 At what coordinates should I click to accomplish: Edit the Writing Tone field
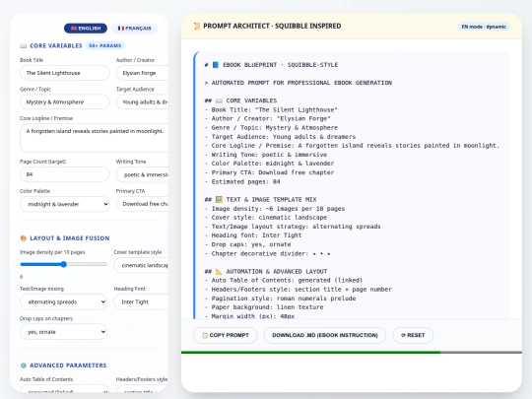click(142, 174)
